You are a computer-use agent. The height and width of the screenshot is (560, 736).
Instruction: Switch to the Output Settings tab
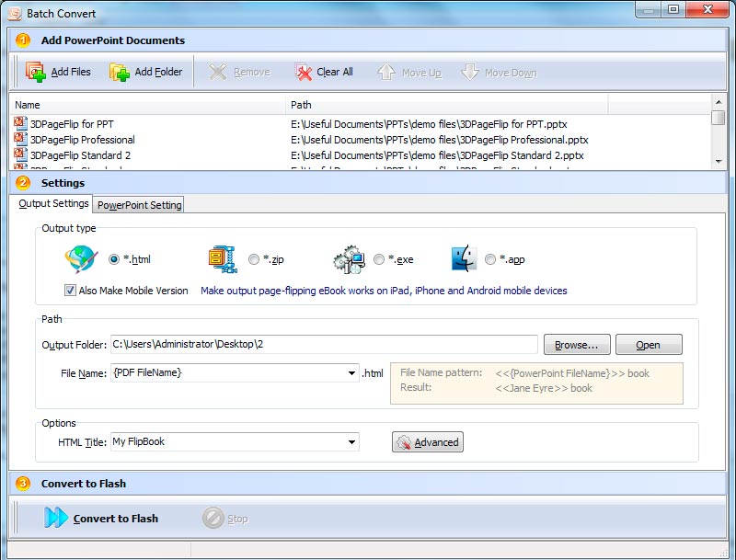point(53,203)
